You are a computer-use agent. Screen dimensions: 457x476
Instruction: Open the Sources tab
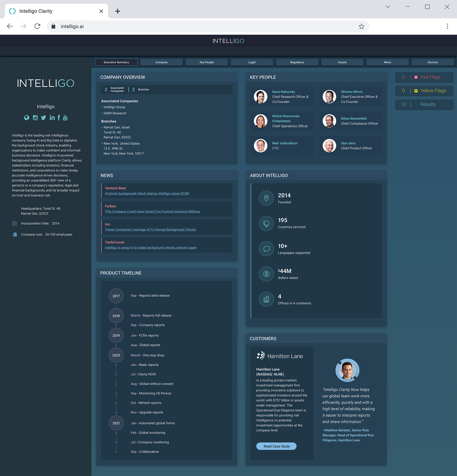(x=432, y=62)
